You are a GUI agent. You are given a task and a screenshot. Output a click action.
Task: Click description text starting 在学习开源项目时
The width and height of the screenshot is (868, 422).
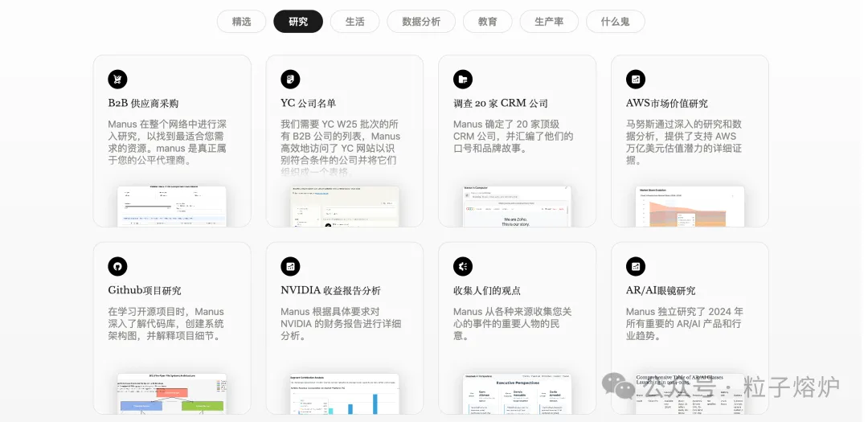coord(166,323)
